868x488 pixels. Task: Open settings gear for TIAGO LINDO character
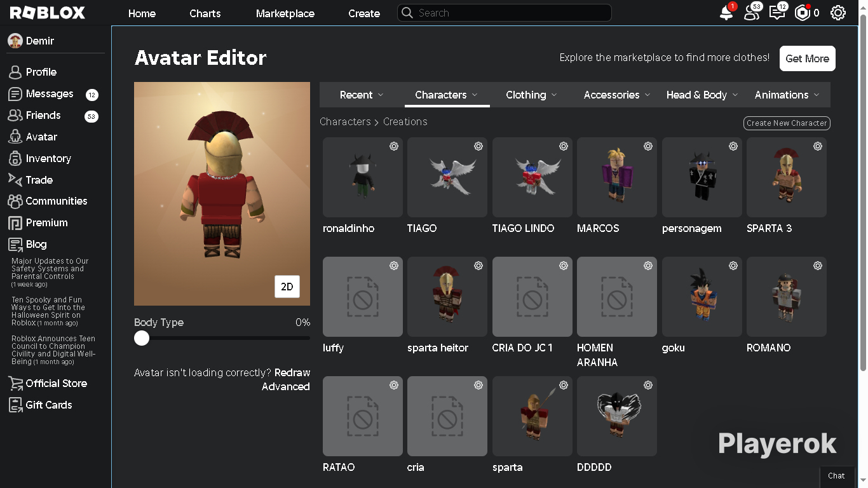[x=564, y=146]
